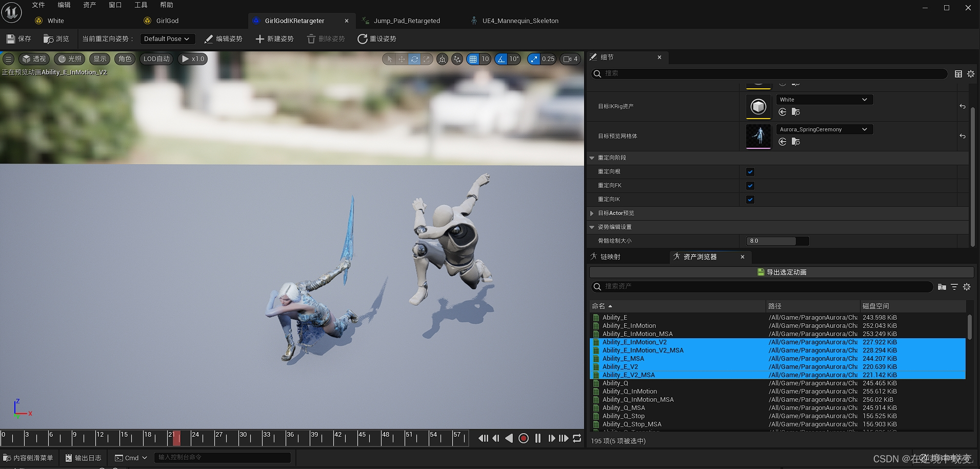Collapse the Retarget Phases (重定向阶段) section
Screen dimensions: 980x469
point(592,158)
